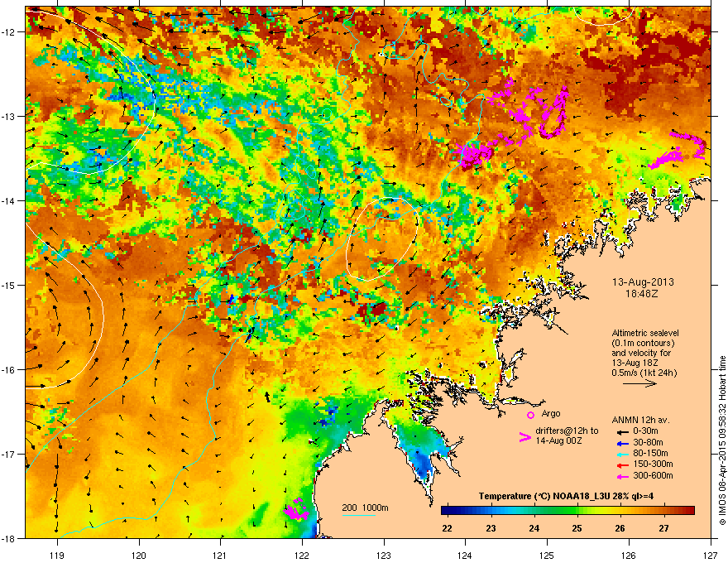The width and height of the screenshot is (728, 563).
Task: Click the magenta drifters arrowhead legend symbol
Action: coord(524,437)
